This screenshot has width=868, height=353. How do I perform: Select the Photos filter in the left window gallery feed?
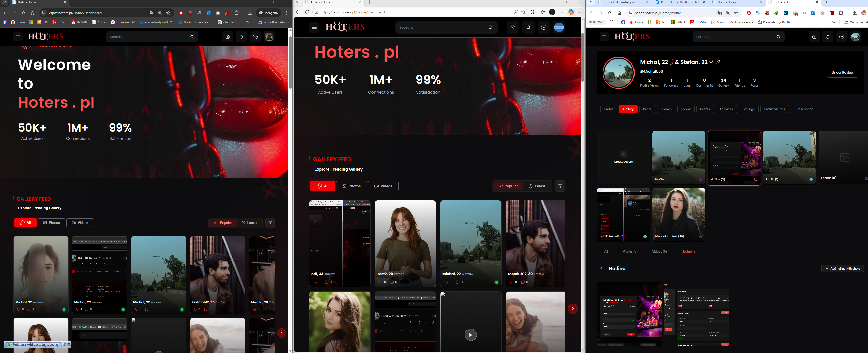[x=52, y=223]
